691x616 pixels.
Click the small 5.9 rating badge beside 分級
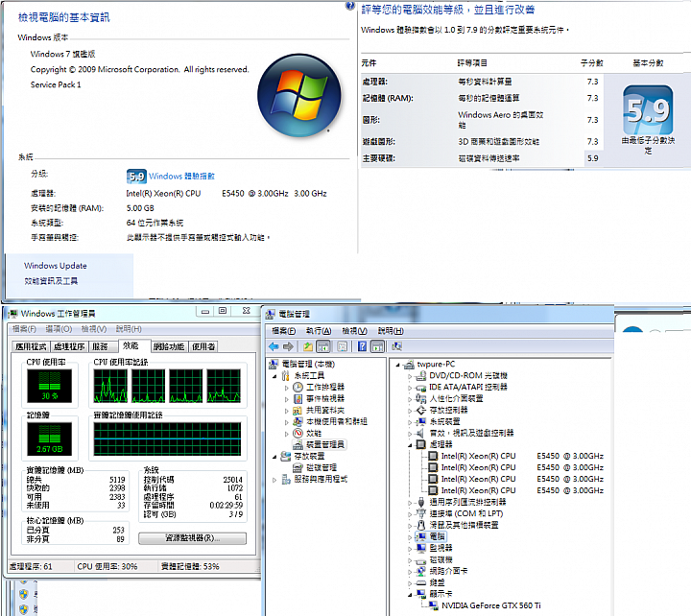(x=136, y=177)
